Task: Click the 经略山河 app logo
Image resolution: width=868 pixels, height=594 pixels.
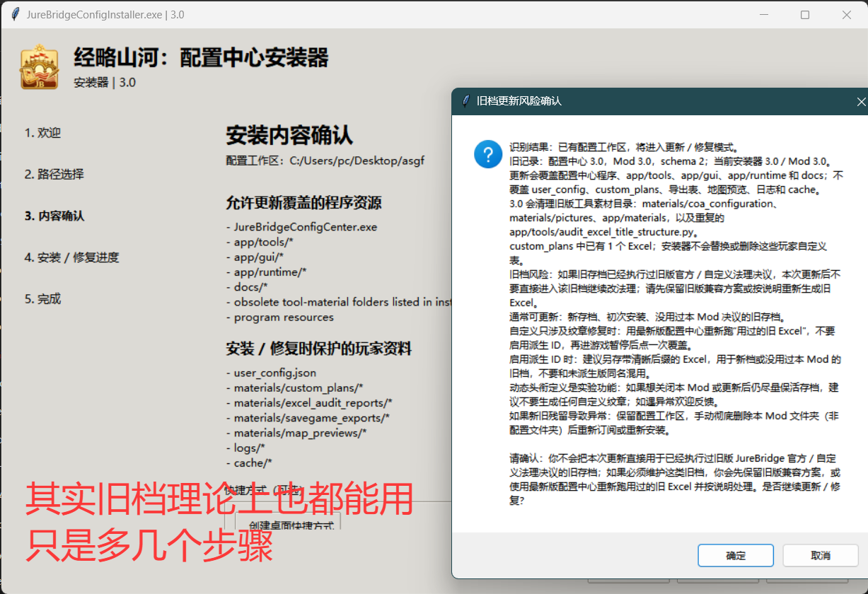Action: click(40, 68)
